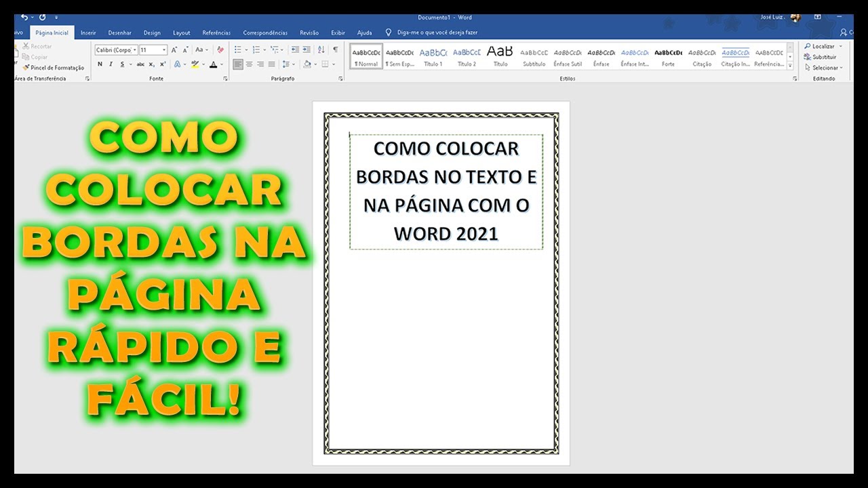Toggle Bold (N) formatting

100,64
